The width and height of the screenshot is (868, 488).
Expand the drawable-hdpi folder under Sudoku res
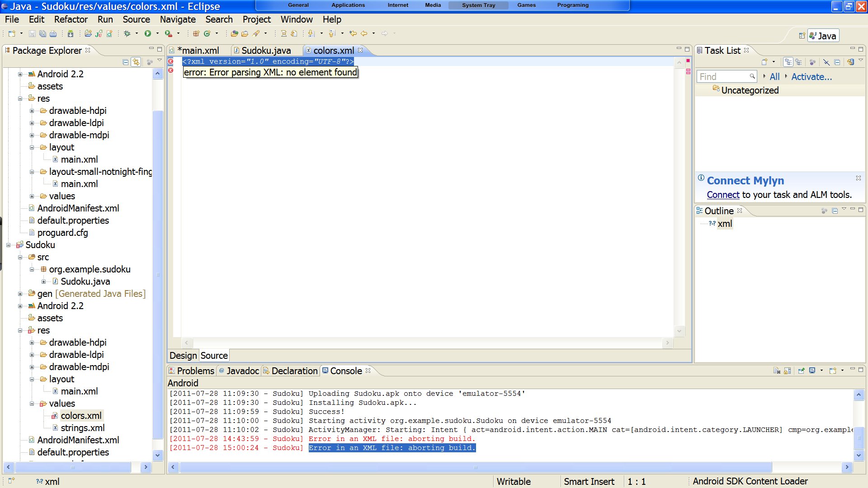pyautogui.click(x=32, y=343)
